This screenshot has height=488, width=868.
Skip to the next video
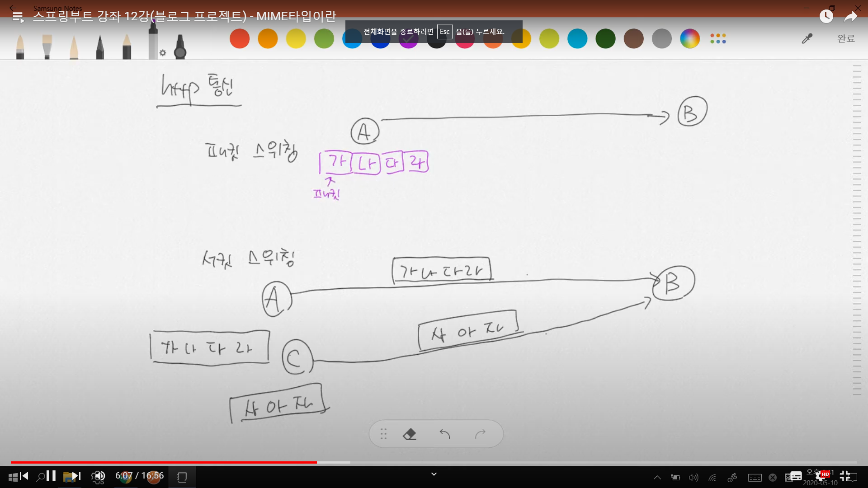click(76, 476)
